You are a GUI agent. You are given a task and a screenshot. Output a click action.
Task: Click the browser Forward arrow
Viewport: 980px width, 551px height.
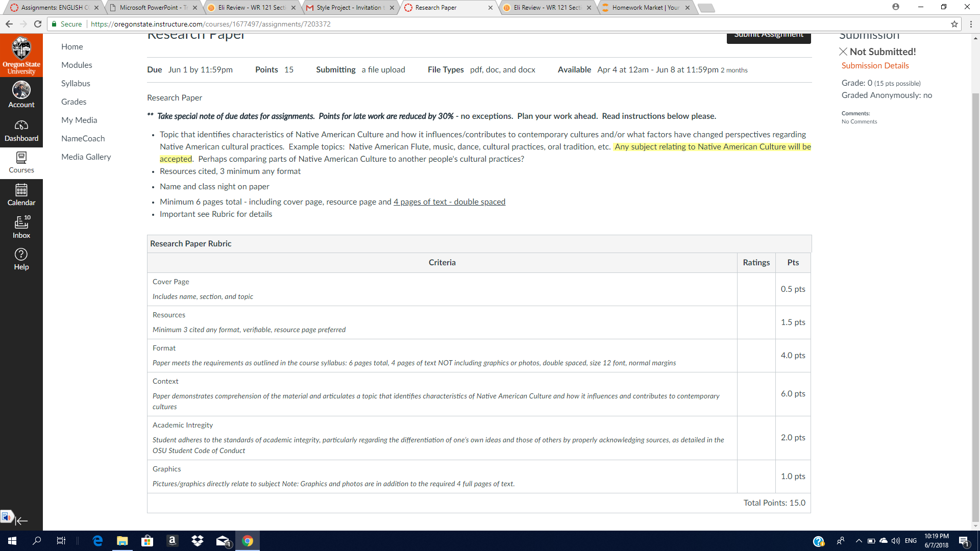(x=23, y=24)
